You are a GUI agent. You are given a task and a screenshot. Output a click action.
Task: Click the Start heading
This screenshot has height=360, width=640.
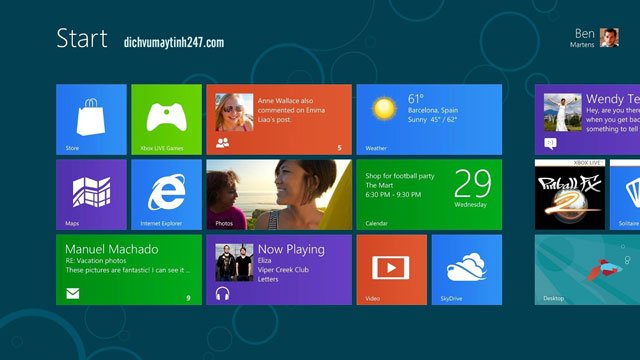pyautogui.click(x=82, y=38)
